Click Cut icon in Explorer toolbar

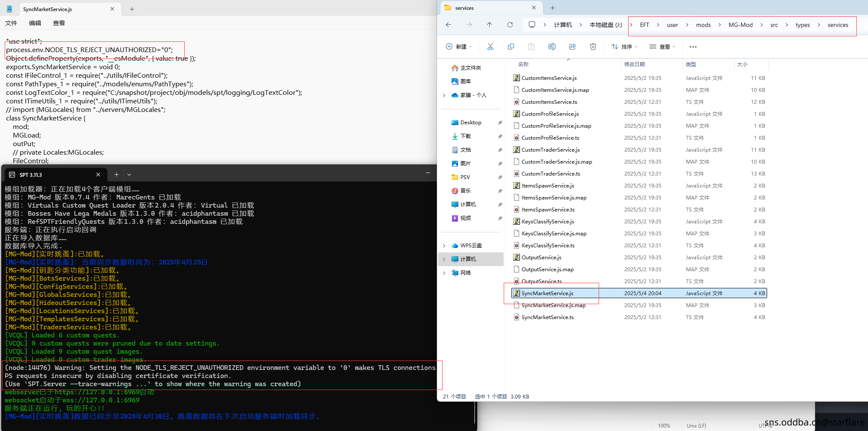coord(490,47)
